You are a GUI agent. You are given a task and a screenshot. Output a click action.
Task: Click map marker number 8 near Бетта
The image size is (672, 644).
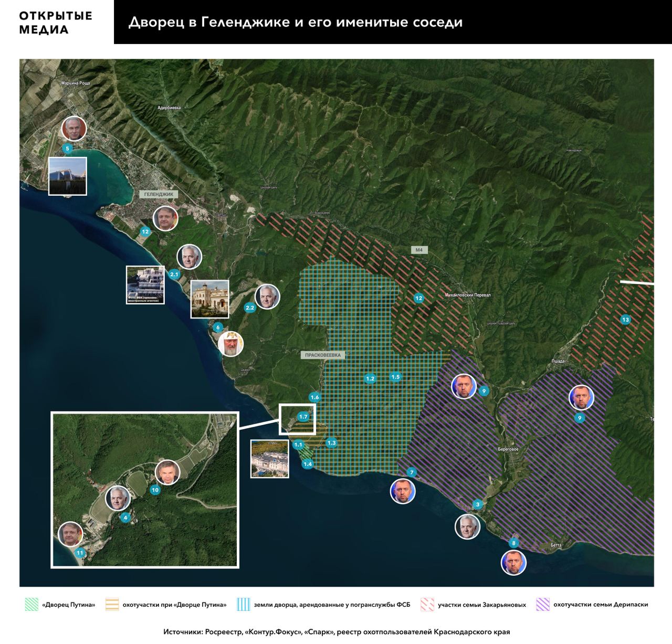pyautogui.click(x=514, y=543)
